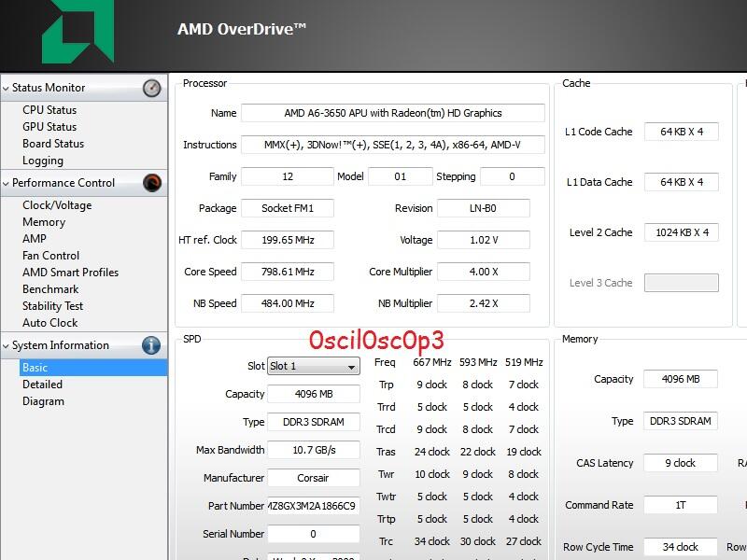Open GPU Status page
This screenshot has height=560, width=747.
[49, 127]
